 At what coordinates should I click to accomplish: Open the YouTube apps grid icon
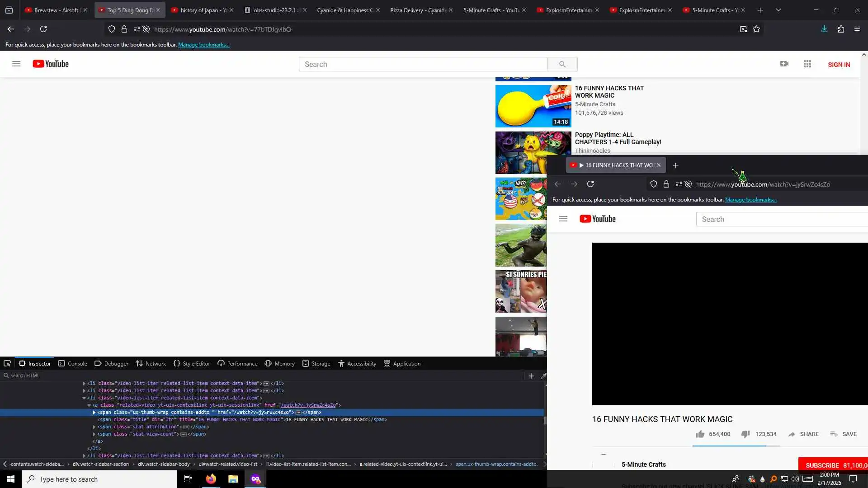tap(807, 64)
